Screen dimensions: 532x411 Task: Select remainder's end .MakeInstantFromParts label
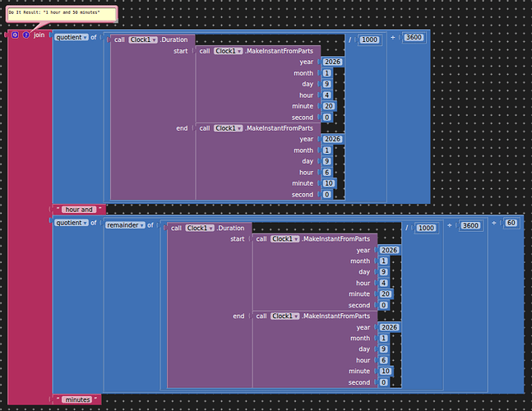click(x=336, y=316)
